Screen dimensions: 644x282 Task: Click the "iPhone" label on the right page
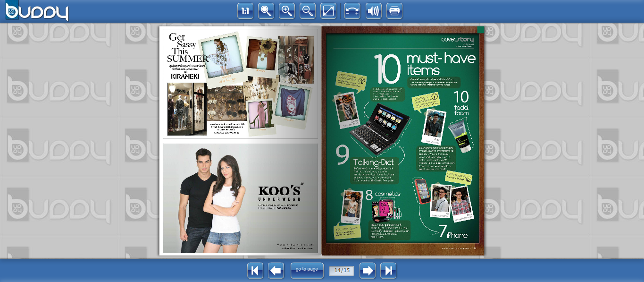457,235
